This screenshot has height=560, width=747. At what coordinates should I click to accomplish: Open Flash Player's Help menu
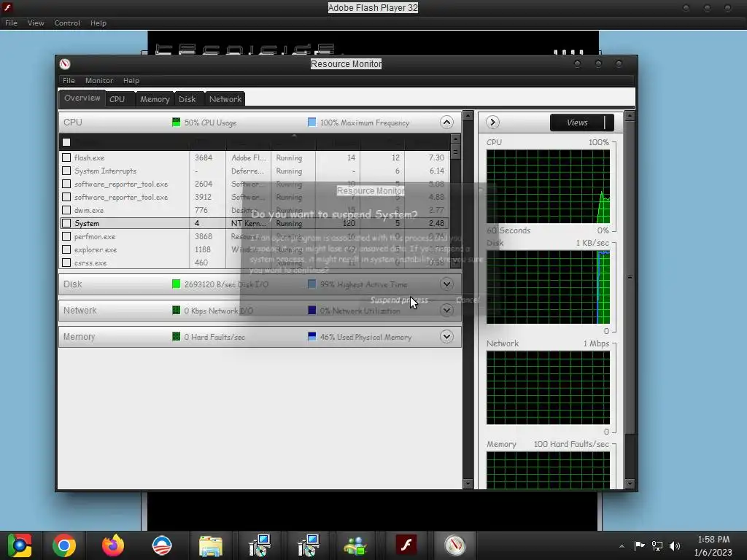(x=98, y=23)
